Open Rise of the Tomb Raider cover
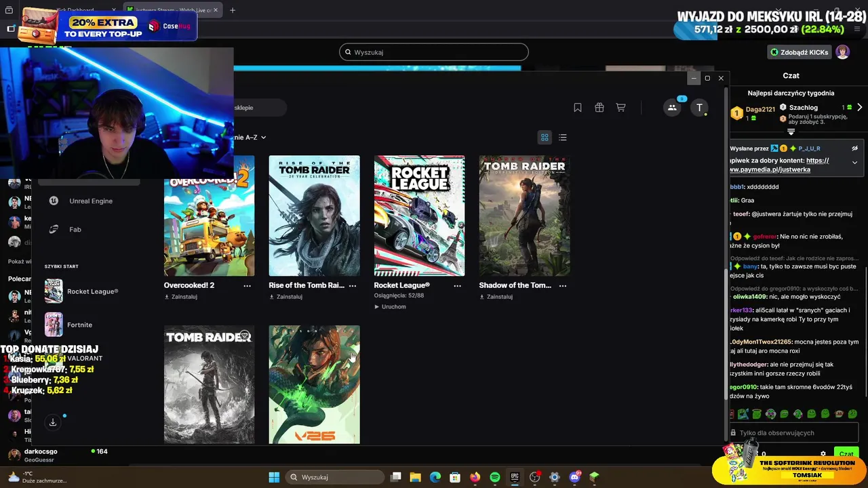 pos(314,216)
